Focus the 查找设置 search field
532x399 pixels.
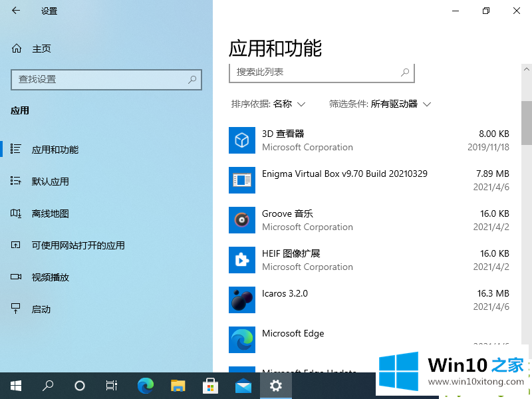coord(106,80)
